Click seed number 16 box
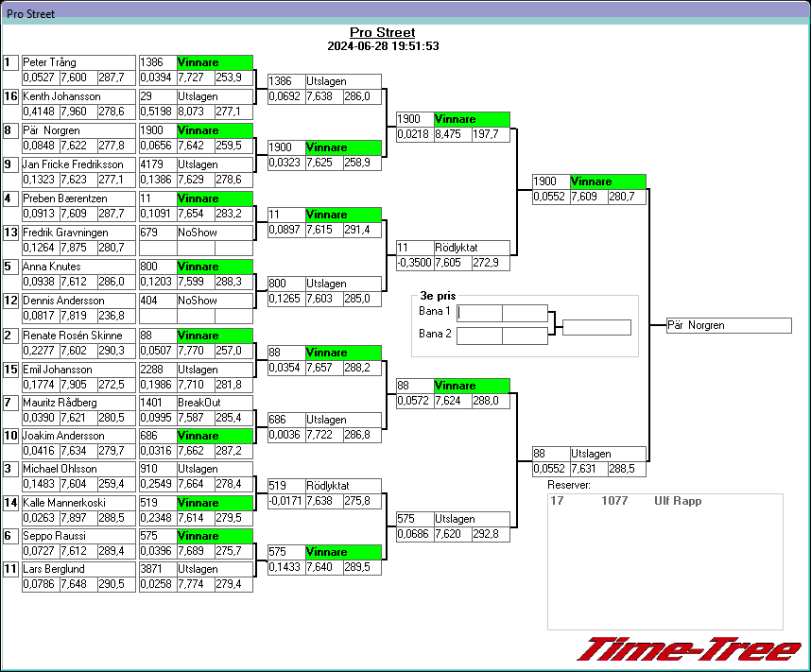Screen dimensions: 811x672 [10, 97]
